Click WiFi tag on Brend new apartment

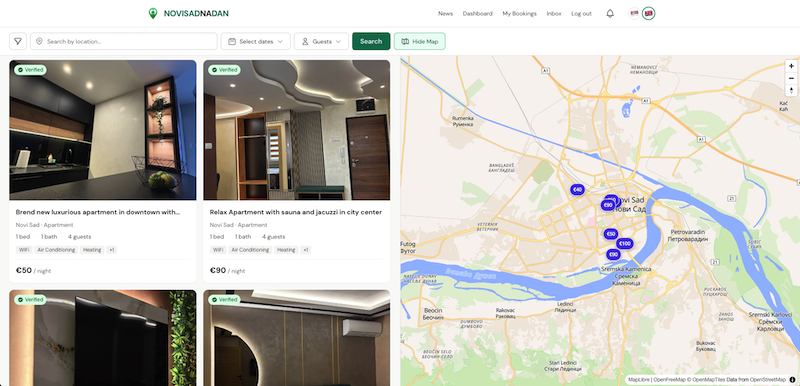pos(24,250)
